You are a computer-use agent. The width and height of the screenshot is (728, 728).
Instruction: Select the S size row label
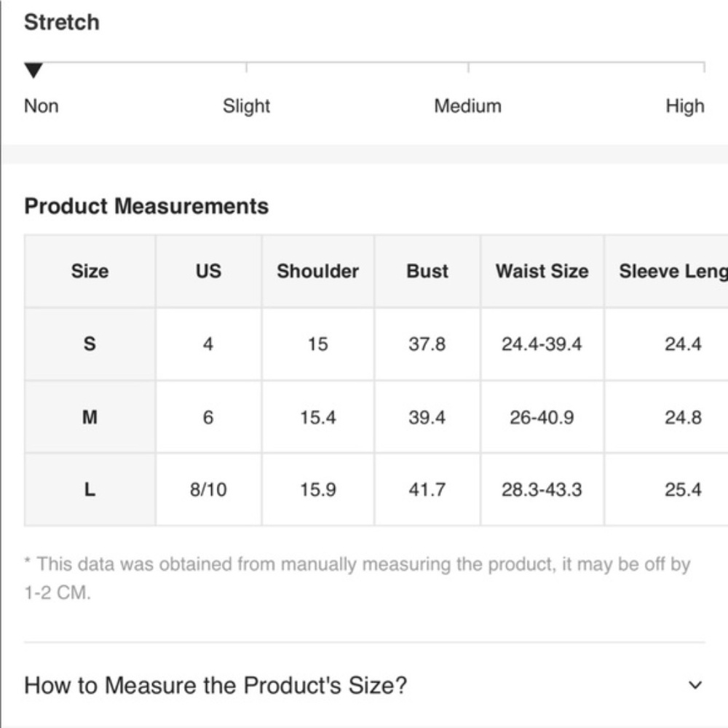90,344
